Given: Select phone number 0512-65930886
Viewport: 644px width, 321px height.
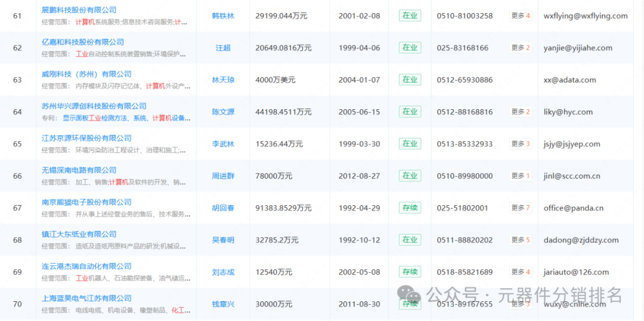Looking at the screenshot, I should click(x=465, y=80).
